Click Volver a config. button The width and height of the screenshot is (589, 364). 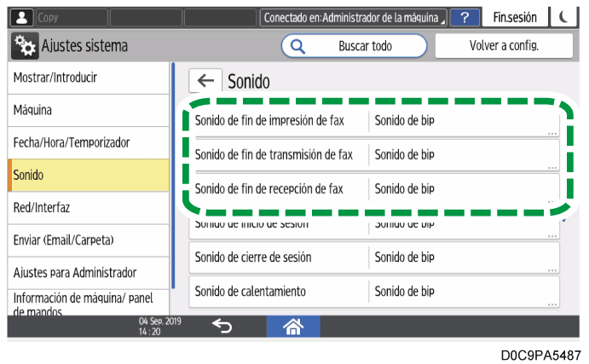click(x=504, y=46)
